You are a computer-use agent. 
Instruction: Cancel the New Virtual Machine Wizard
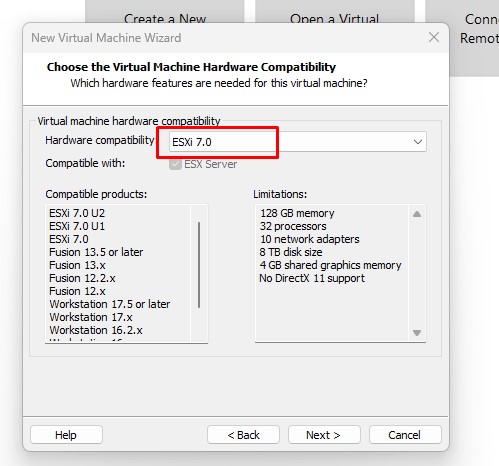[x=405, y=435]
